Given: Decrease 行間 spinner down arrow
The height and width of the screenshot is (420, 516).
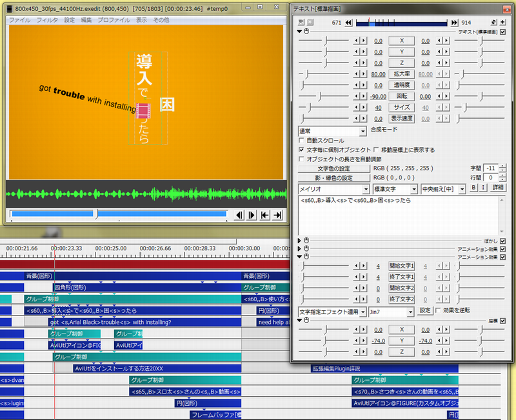Looking at the screenshot, I should (502, 180).
